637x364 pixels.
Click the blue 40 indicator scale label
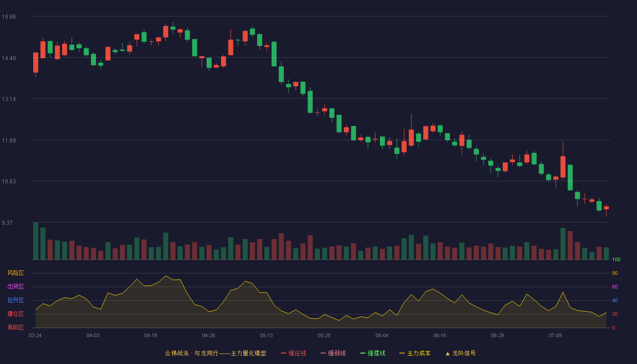point(615,300)
